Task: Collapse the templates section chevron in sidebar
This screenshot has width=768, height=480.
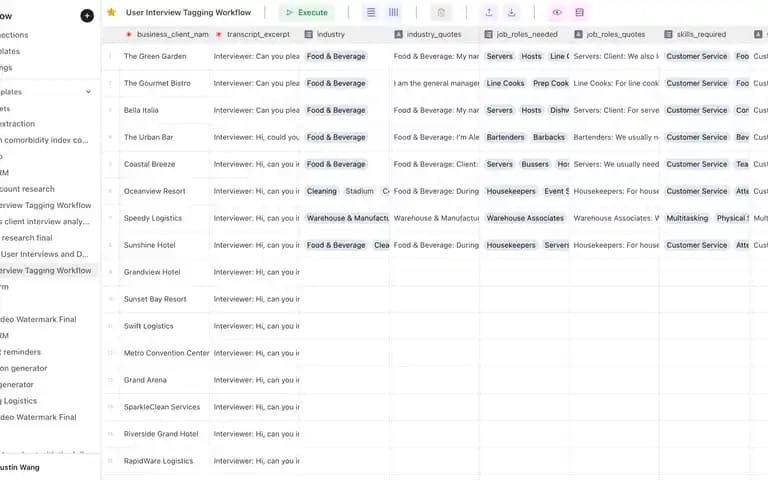Action: click(88, 92)
